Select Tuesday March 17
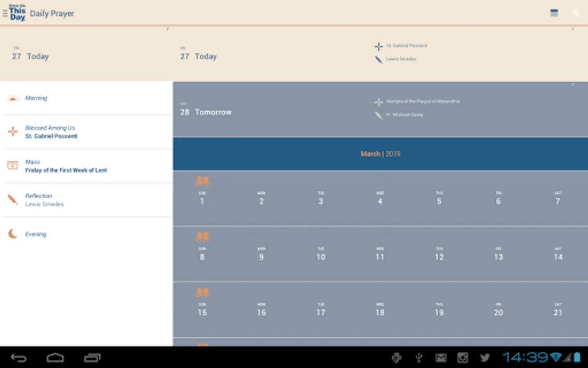Viewport: 588px width, 368px height. pos(321,310)
